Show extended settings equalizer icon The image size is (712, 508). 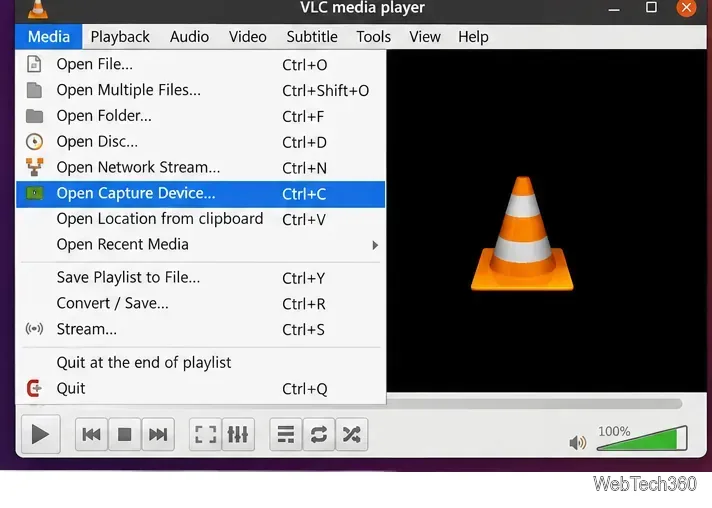238,434
